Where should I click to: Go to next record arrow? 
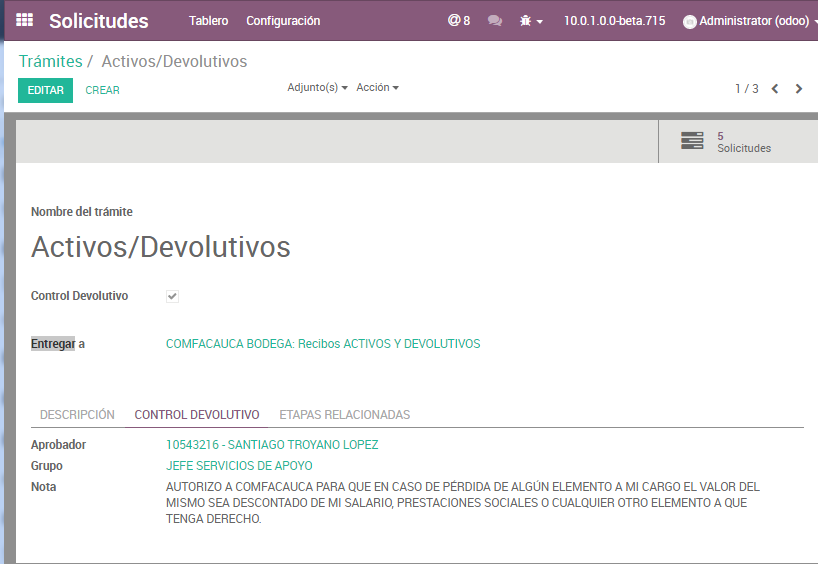(799, 89)
